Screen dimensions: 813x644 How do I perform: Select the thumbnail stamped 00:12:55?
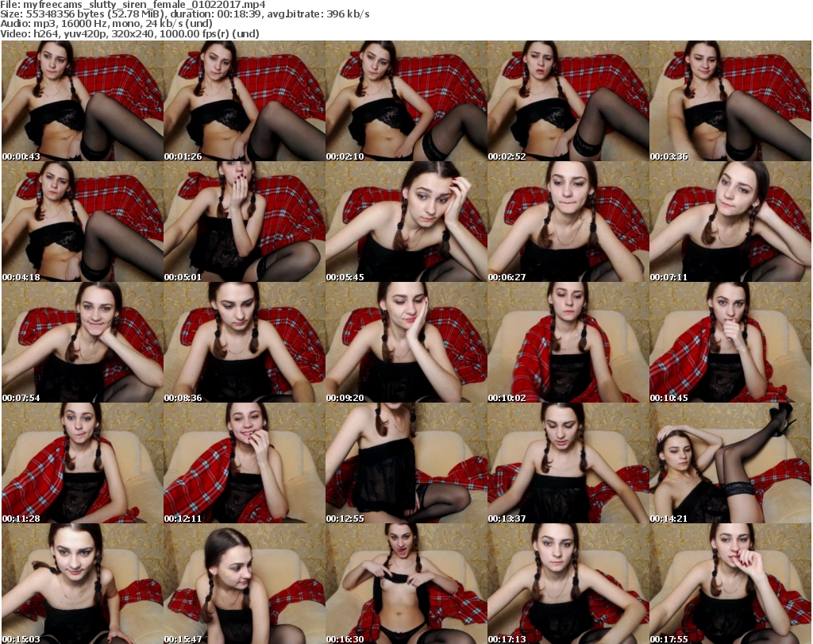pos(406,463)
